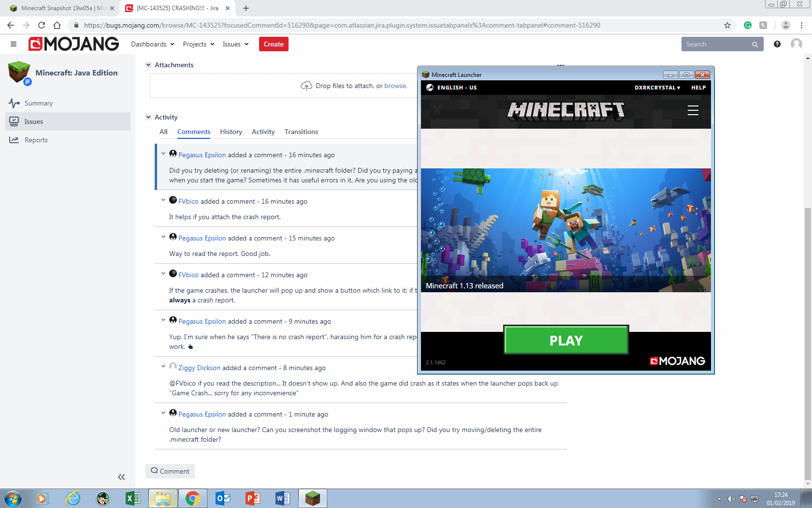Open Excel from the taskbar
The image size is (812, 508).
132,498
